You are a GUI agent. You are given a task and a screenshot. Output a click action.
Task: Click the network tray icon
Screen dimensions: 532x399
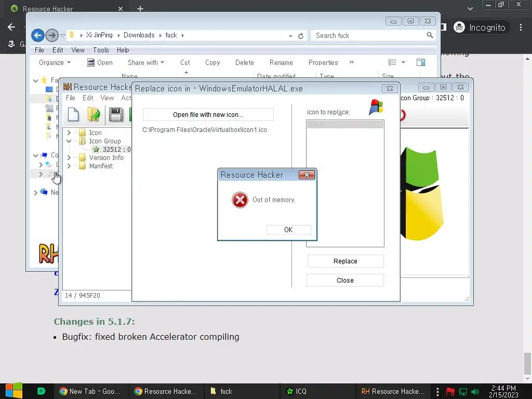[463, 392]
